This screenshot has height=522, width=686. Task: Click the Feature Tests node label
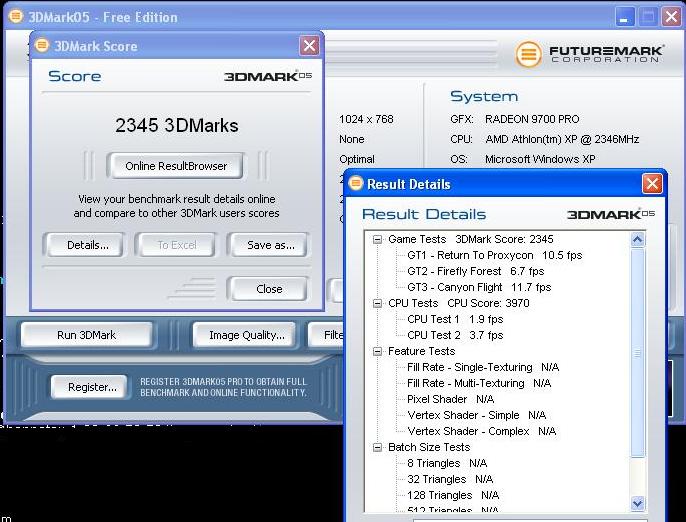[x=421, y=351]
